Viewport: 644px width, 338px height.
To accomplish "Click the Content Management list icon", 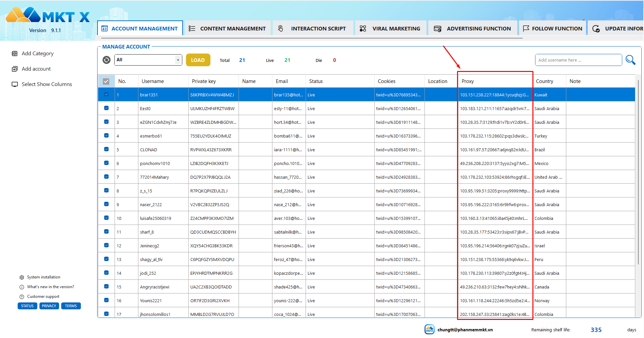I will pyautogui.click(x=192, y=29).
